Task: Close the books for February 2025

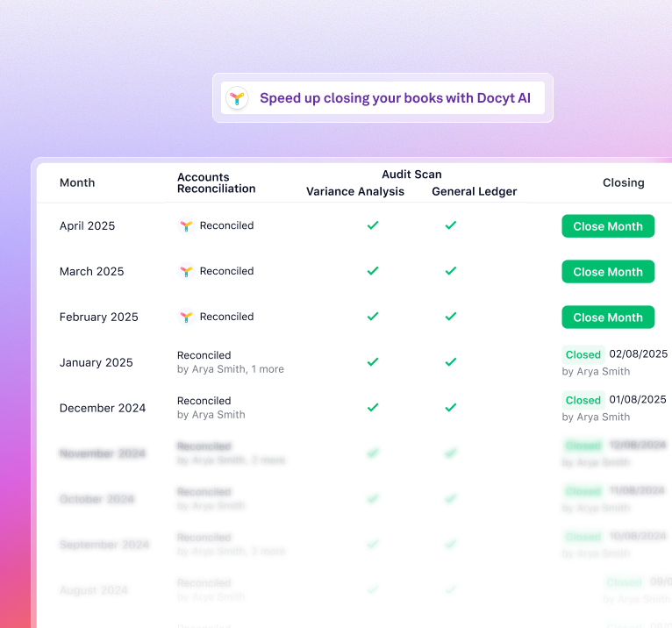Action: [x=608, y=318]
